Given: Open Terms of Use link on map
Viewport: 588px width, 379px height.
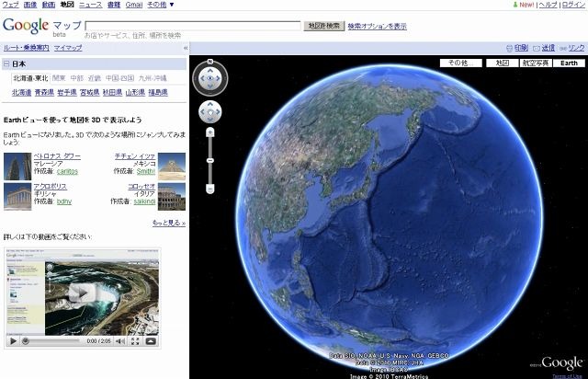Looking at the screenshot, I should [x=567, y=376].
